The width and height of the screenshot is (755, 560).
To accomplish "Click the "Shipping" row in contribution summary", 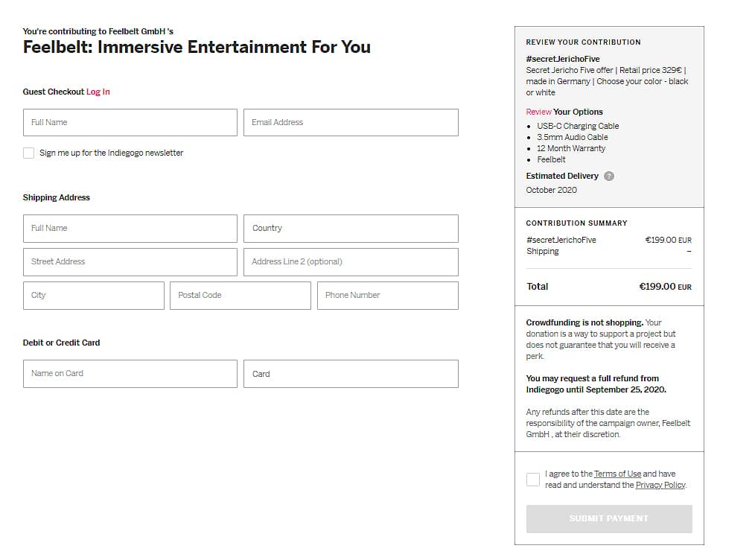I will [x=609, y=252].
